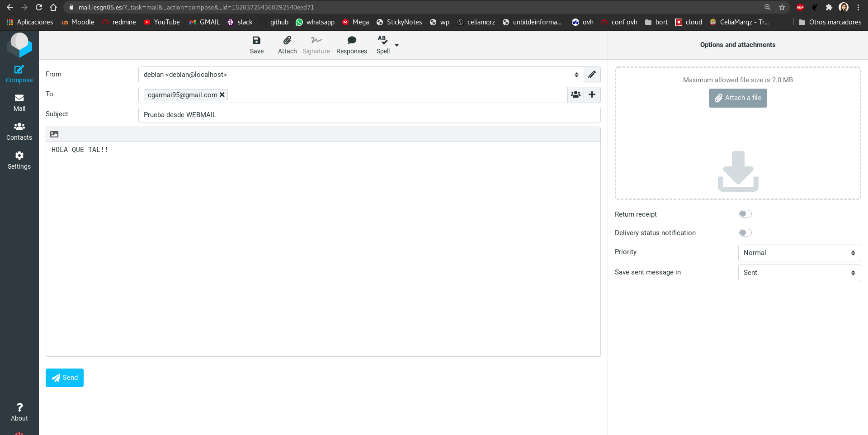Run the Spell check icon
This screenshot has height=435, width=868.
point(382,41)
